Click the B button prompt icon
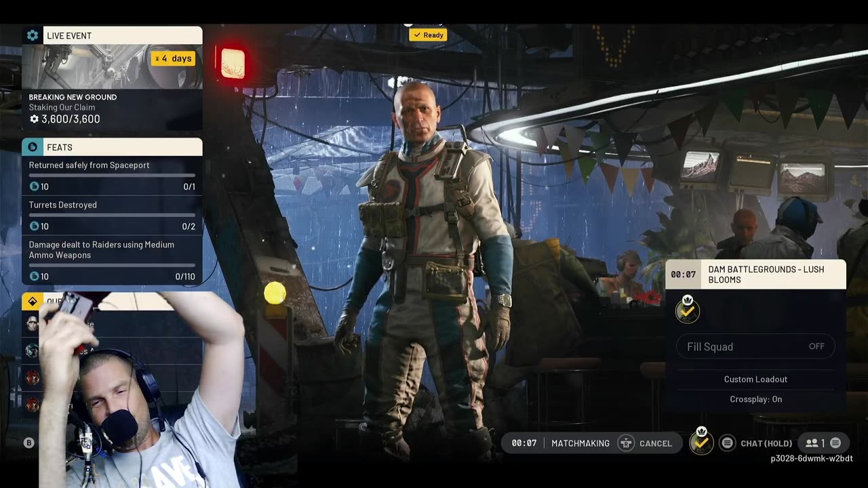Screen dimensions: 868x488 pos(28,443)
